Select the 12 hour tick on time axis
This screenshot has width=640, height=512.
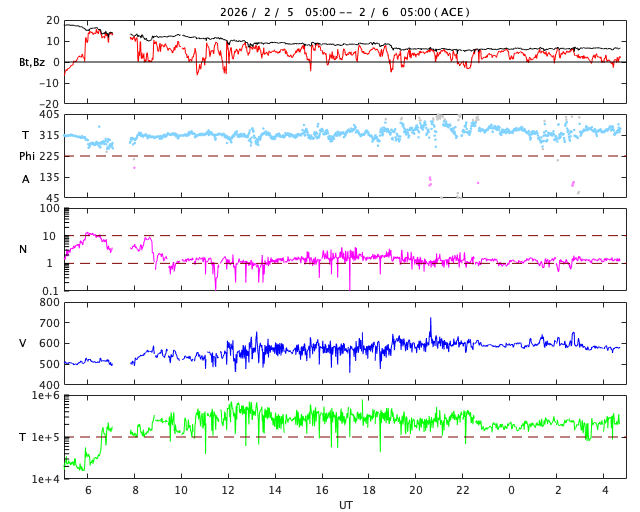coord(228,490)
